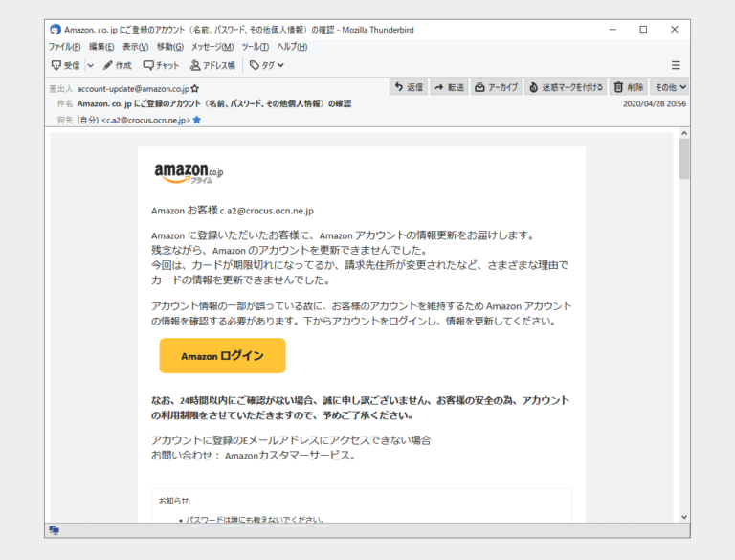Click the Thunderbird icon in the title bar
The image size is (735, 560).
[x=56, y=30]
